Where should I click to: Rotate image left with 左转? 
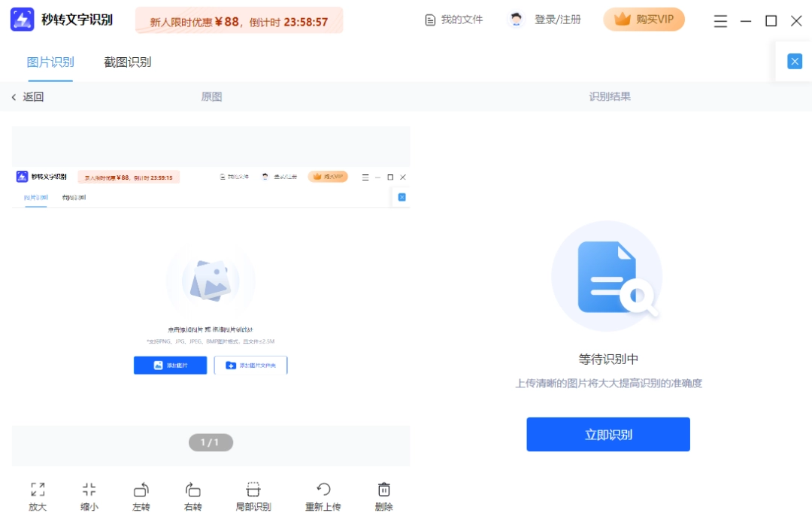click(141, 490)
